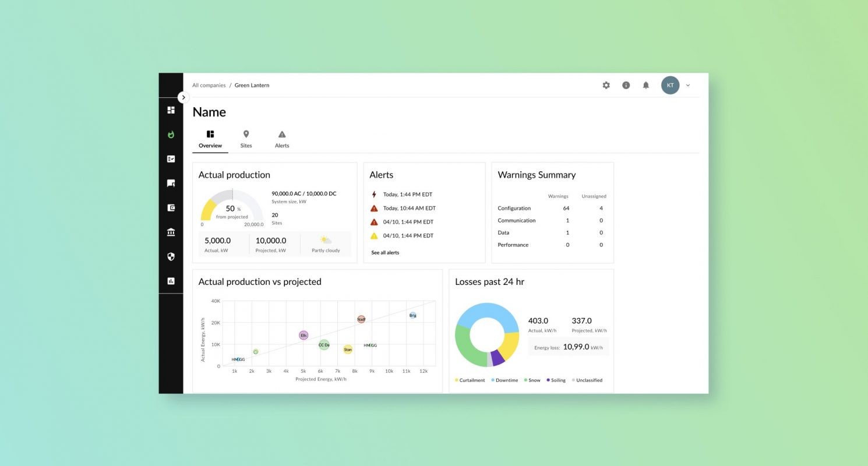This screenshot has width=868, height=466.
Task: Select the green flame icon in sidebar
Action: point(171,134)
